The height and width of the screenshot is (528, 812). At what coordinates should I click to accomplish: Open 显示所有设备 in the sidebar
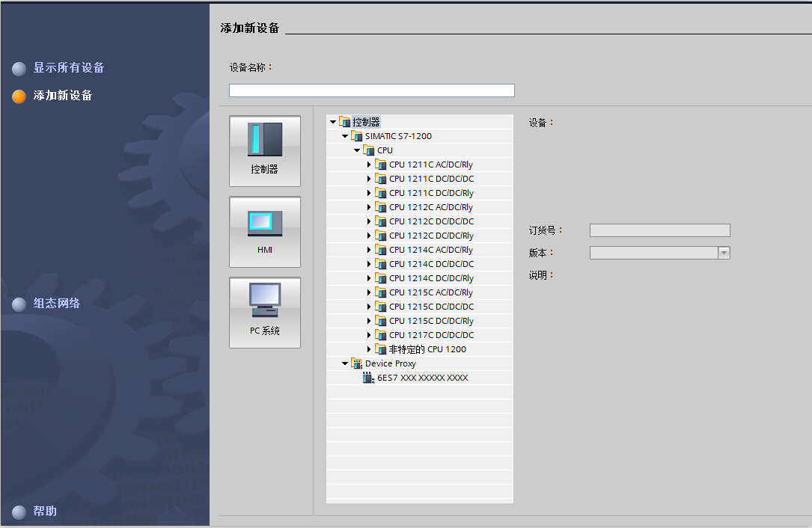pos(69,67)
